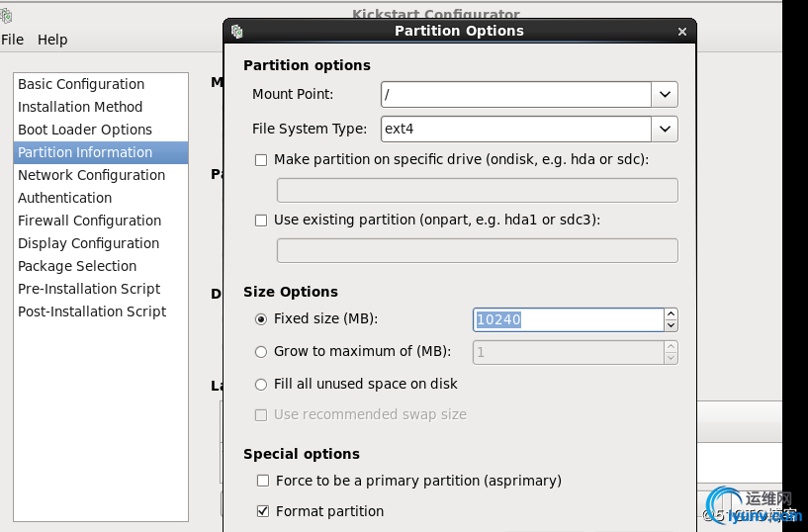
Task: Select Grow to maximum of (MB) radio
Action: coord(261,352)
